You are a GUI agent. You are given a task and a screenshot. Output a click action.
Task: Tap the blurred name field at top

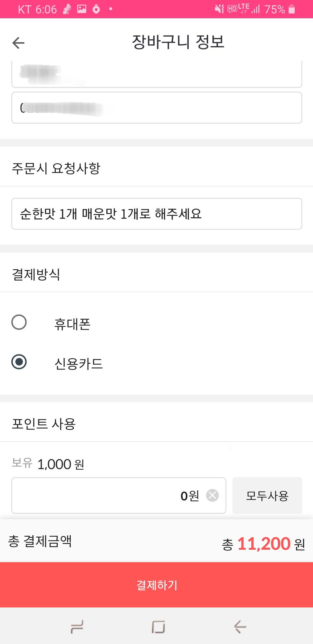(x=157, y=74)
